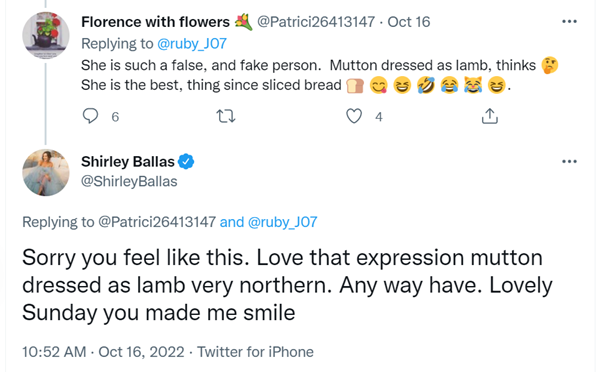Click @Patrici26413147 in Shirley's replying-to line
602x372 pixels.
pos(157,222)
